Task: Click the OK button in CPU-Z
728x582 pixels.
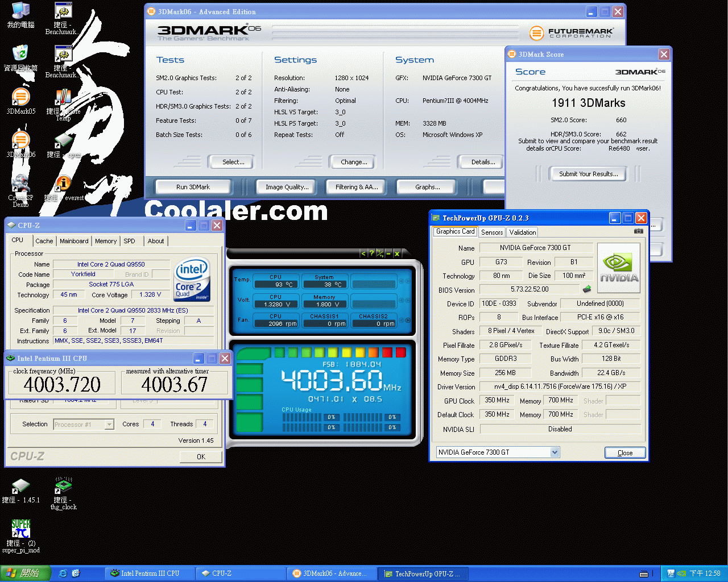Action: tap(201, 457)
